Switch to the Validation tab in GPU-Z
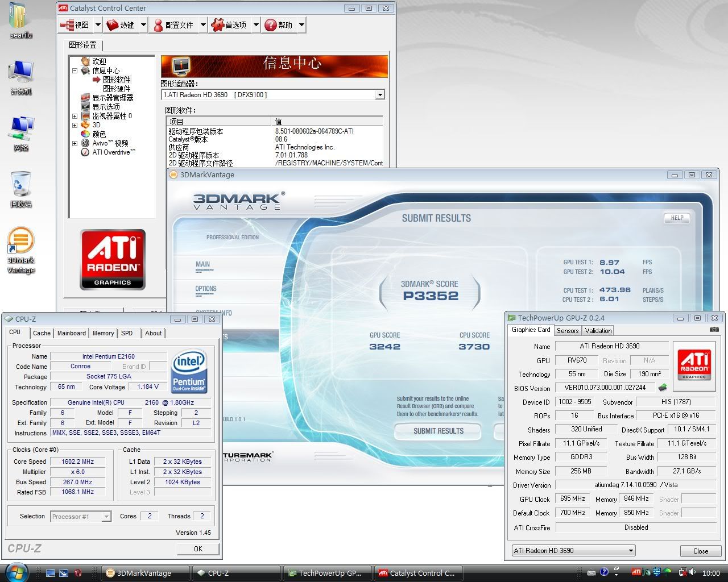Screen dimensions: 728x582 point(598,330)
